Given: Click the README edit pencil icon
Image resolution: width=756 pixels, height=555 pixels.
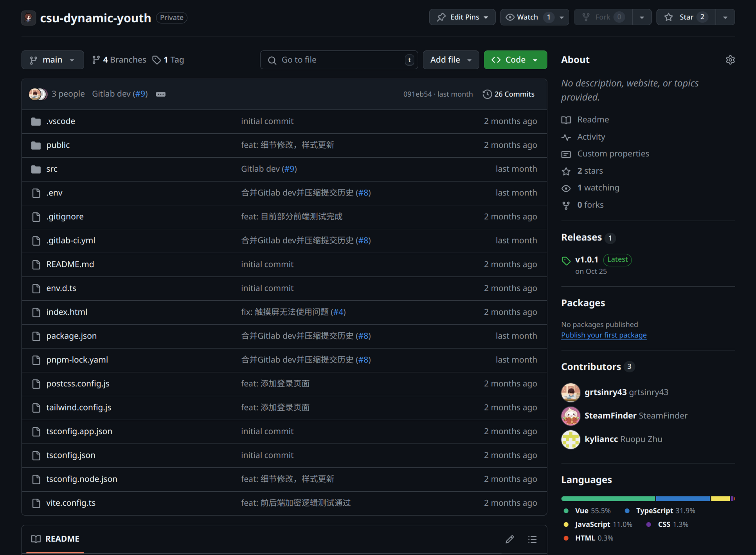Looking at the screenshot, I should [x=509, y=539].
